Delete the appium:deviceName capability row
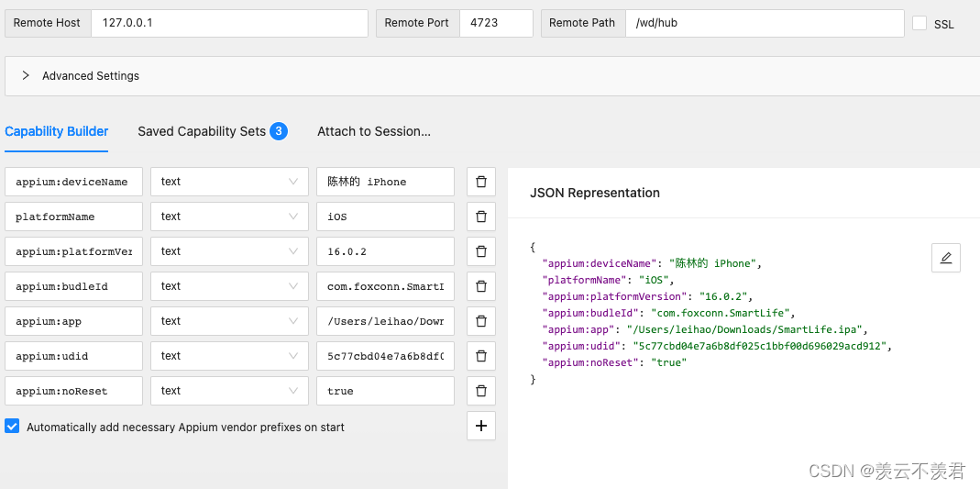980x489 pixels. 481,182
